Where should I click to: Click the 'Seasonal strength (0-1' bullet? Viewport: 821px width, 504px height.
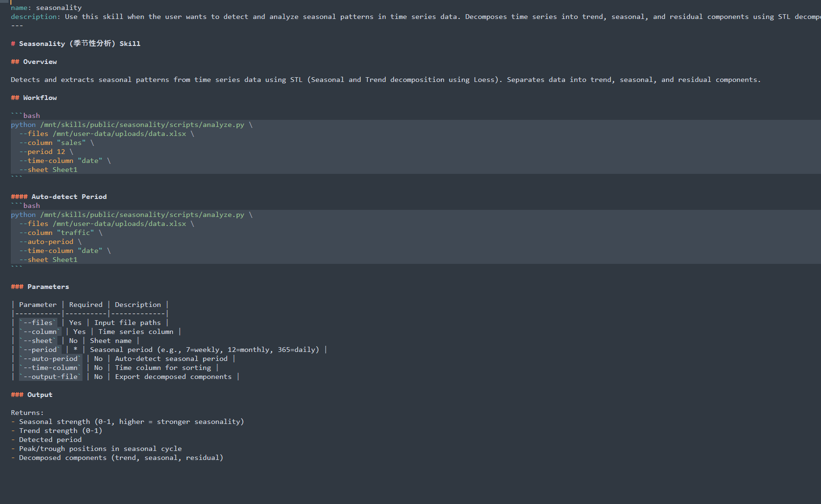[128, 422]
